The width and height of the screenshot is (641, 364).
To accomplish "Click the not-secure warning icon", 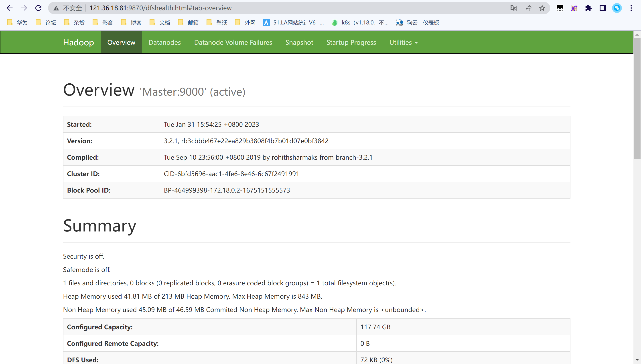I will tap(56, 8).
